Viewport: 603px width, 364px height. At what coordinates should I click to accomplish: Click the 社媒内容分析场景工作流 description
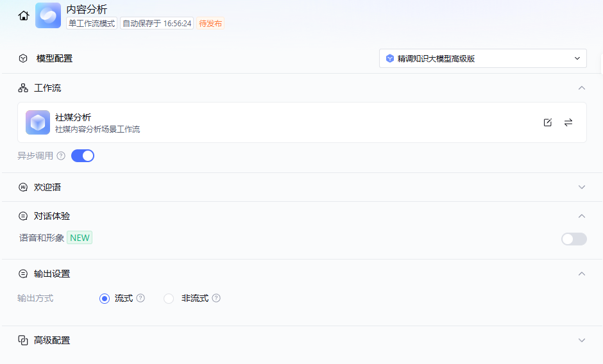point(98,129)
